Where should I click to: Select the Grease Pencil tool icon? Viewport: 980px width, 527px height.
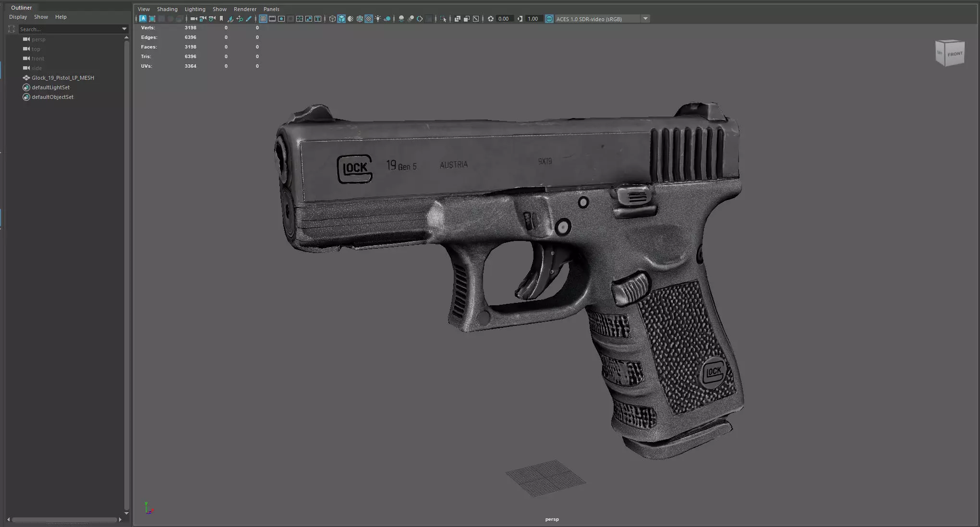click(x=248, y=19)
